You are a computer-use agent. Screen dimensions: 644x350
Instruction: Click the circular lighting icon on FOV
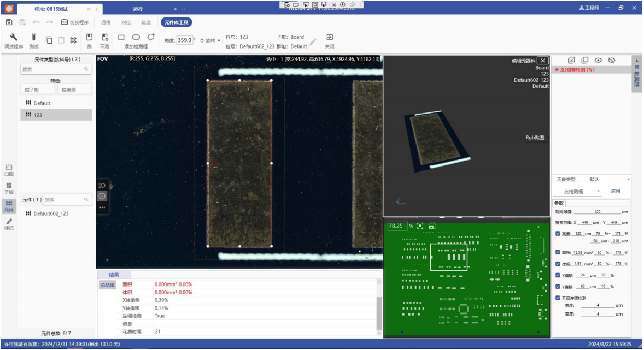(102, 196)
